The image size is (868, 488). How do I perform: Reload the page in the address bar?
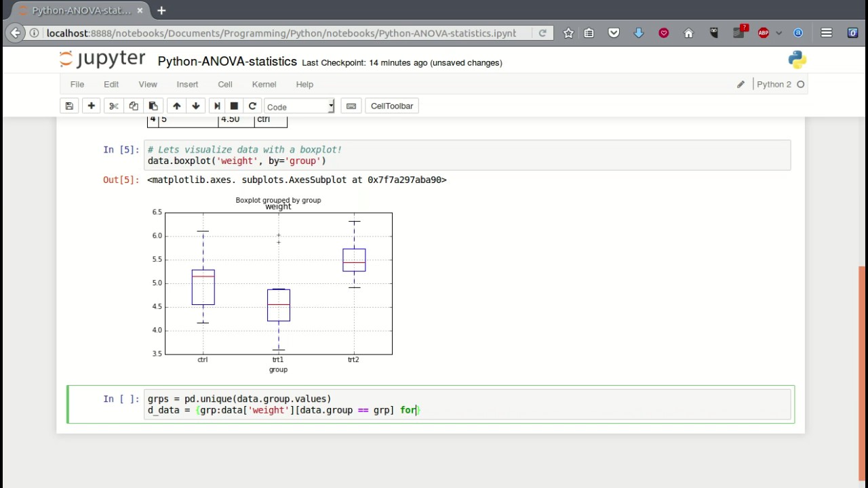pos(542,33)
